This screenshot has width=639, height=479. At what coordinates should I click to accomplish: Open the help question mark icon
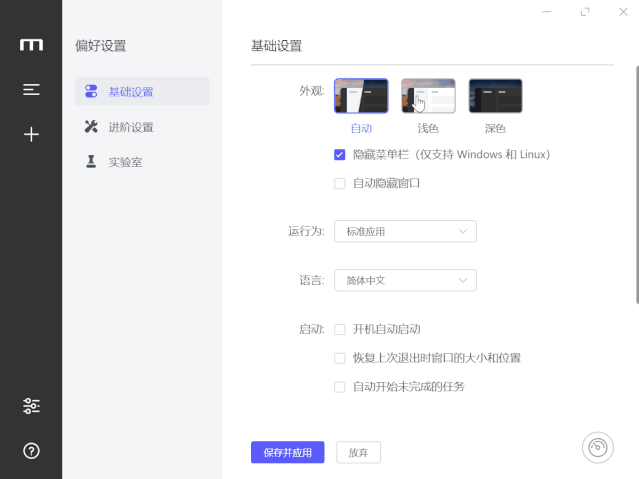[x=31, y=451]
